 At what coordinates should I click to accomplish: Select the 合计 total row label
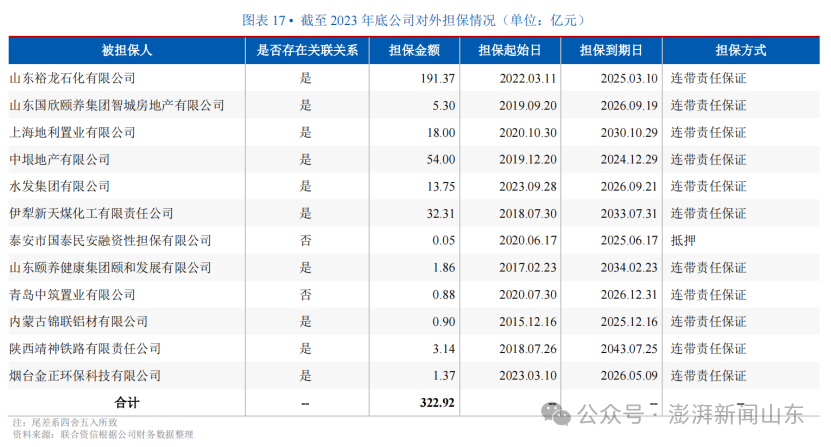[x=127, y=403]
